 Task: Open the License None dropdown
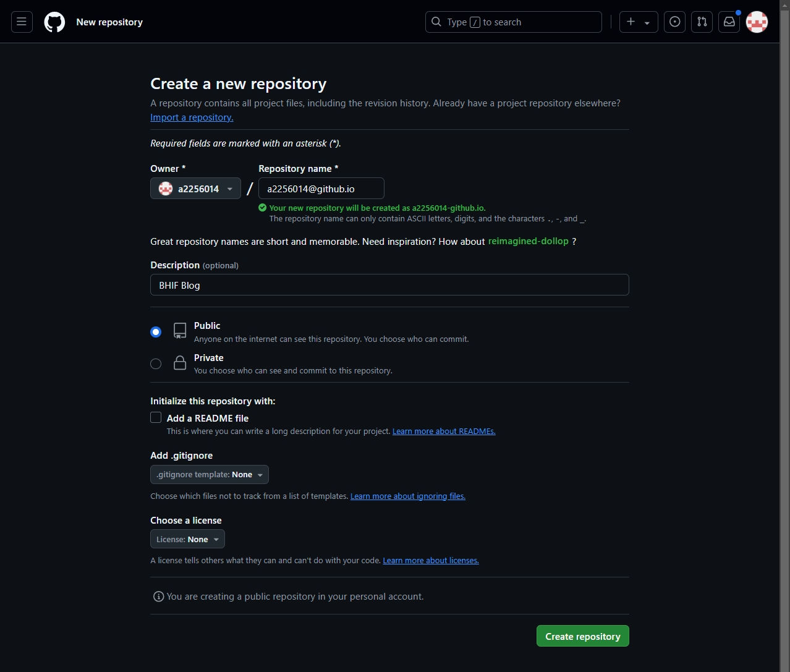click(x=187, y=539)
